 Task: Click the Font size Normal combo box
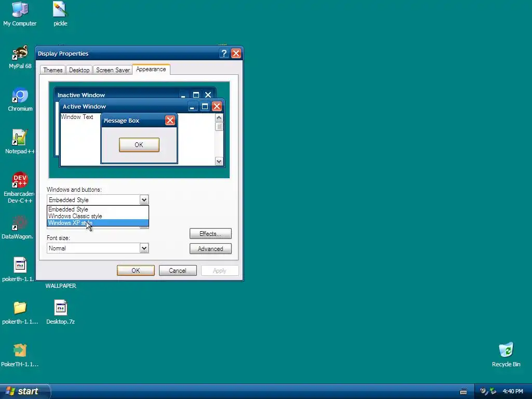point(98,248)
